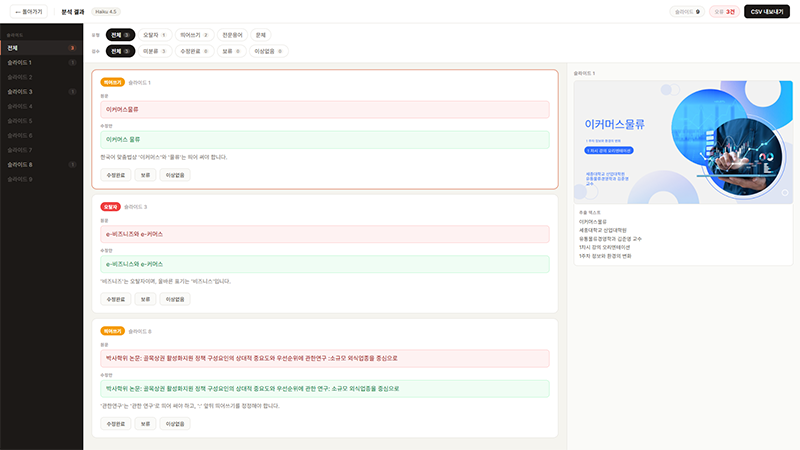Screen dimensions: 800x450
Task: Mark e-비즈니즈 card as 수정완료
Action: [116, 299]
